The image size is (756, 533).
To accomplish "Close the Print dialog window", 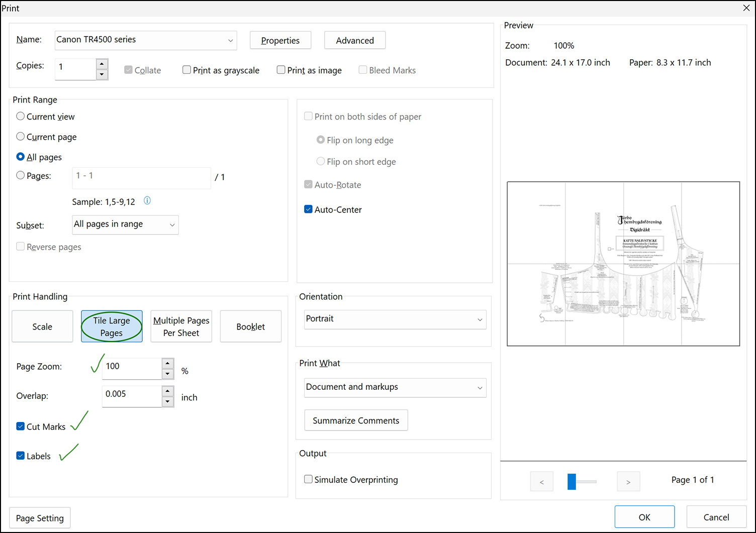I will point(746,8).
